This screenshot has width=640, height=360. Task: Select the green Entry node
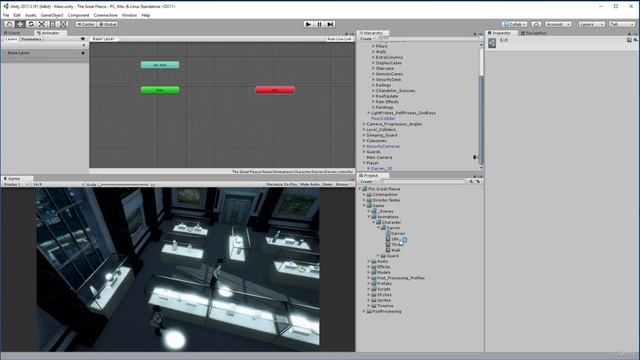pyautogui.click(x=160, y=90)
